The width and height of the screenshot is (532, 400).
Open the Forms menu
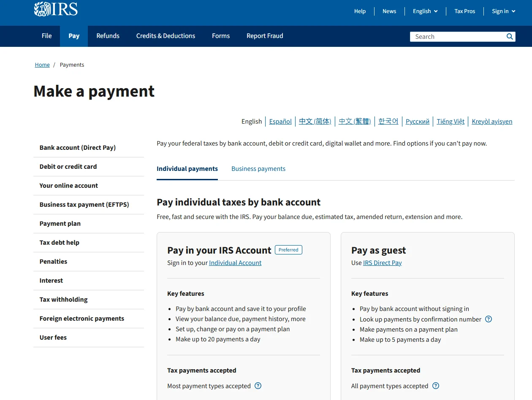point(221,36)
